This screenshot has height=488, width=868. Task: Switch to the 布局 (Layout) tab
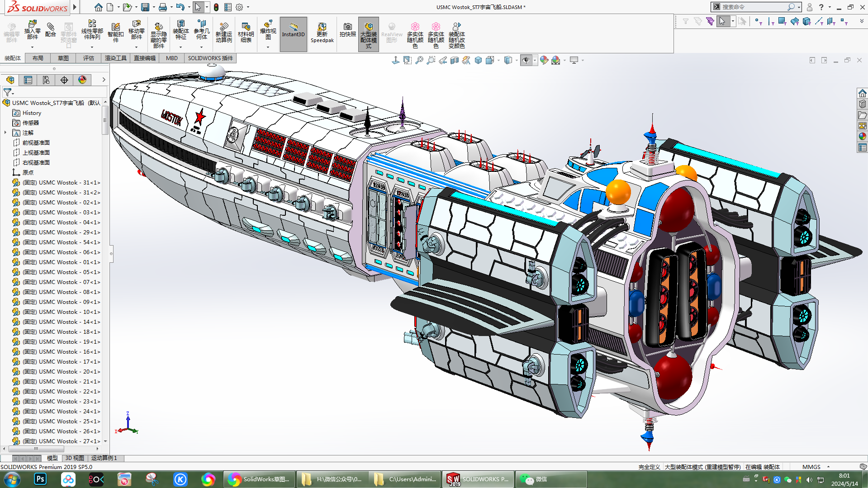click(x=38, y=58)
